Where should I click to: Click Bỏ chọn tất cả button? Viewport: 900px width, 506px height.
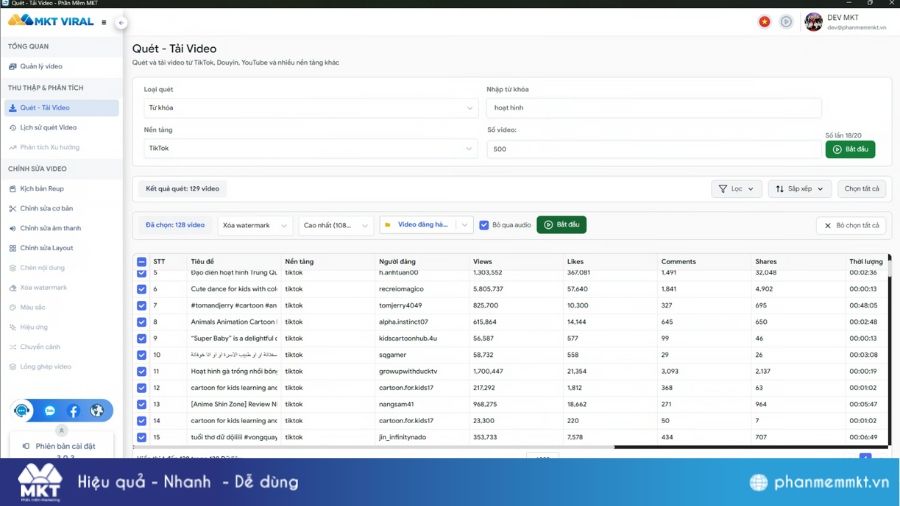851,225
